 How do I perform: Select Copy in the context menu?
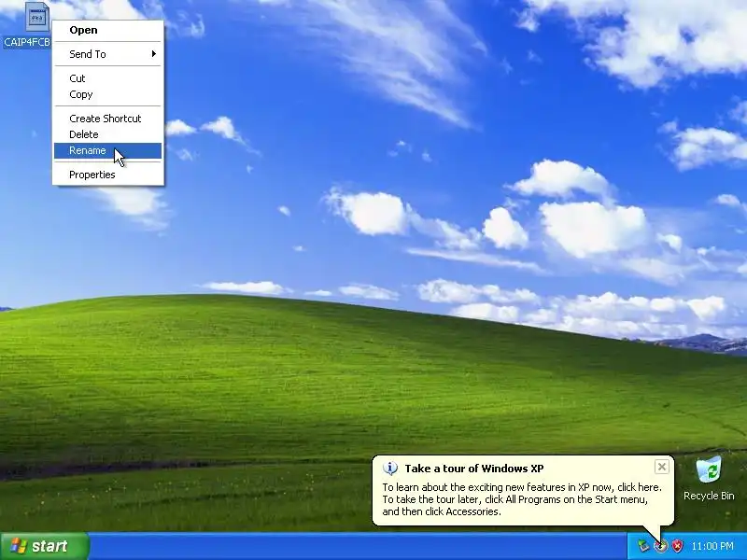[x=107, y=94]
